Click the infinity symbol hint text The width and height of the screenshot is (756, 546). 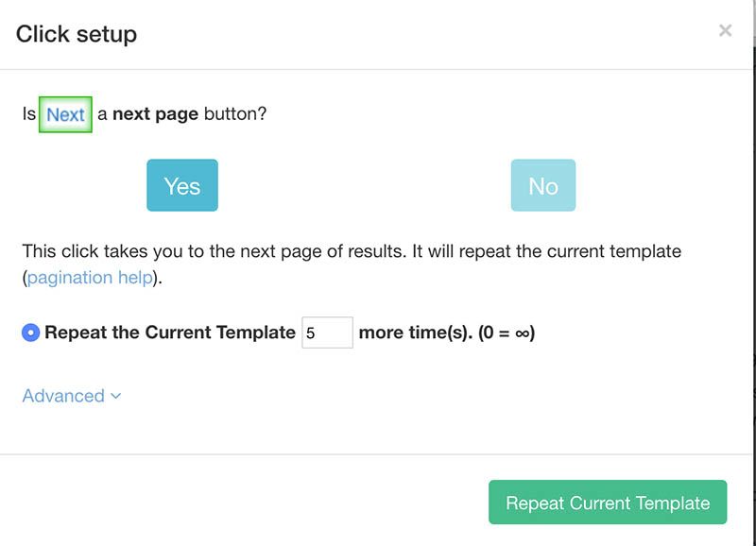[507, 333]
